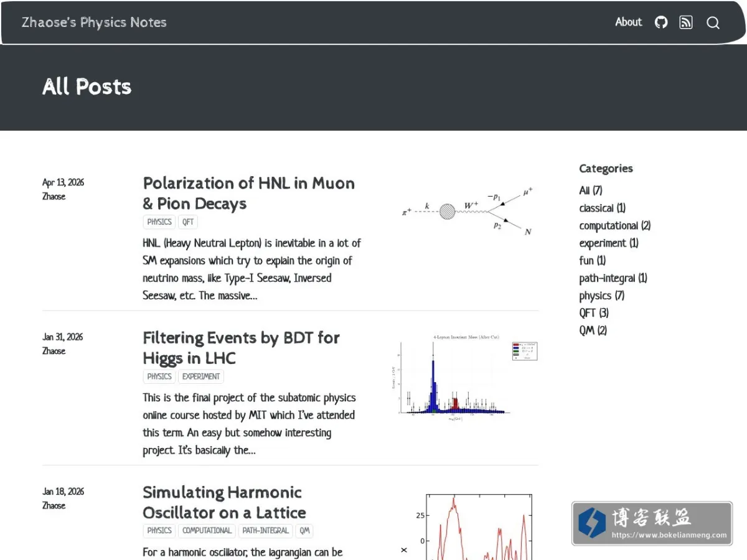Filter by fun (1) category
Image resolution: width=747 pixels, height=560 pixels.
point(593,260)
